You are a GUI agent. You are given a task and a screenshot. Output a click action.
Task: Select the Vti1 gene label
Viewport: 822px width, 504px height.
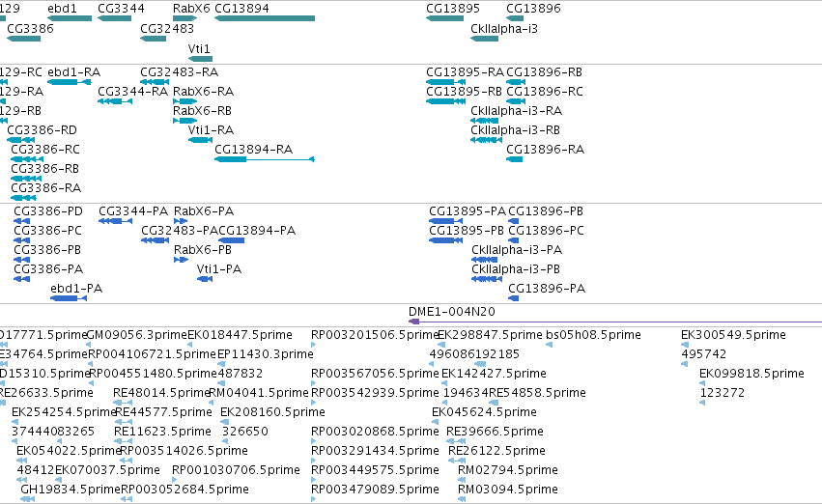coord(199,48)
